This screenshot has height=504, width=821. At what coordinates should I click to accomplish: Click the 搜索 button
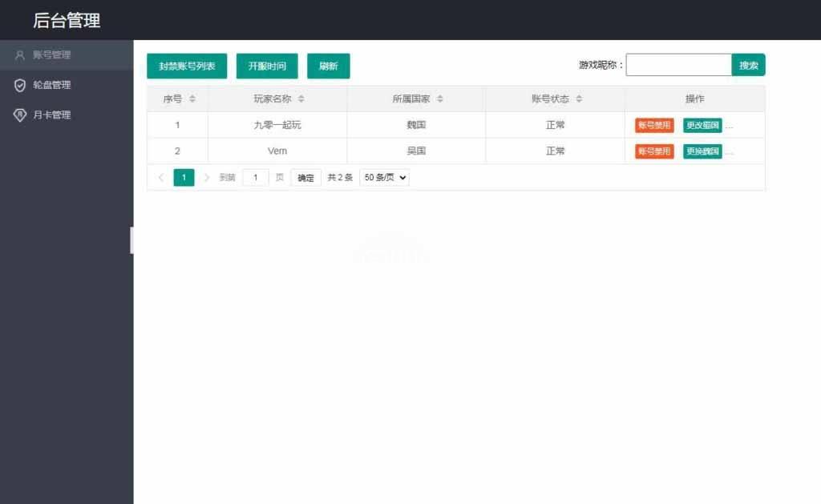tap(748, 65)
